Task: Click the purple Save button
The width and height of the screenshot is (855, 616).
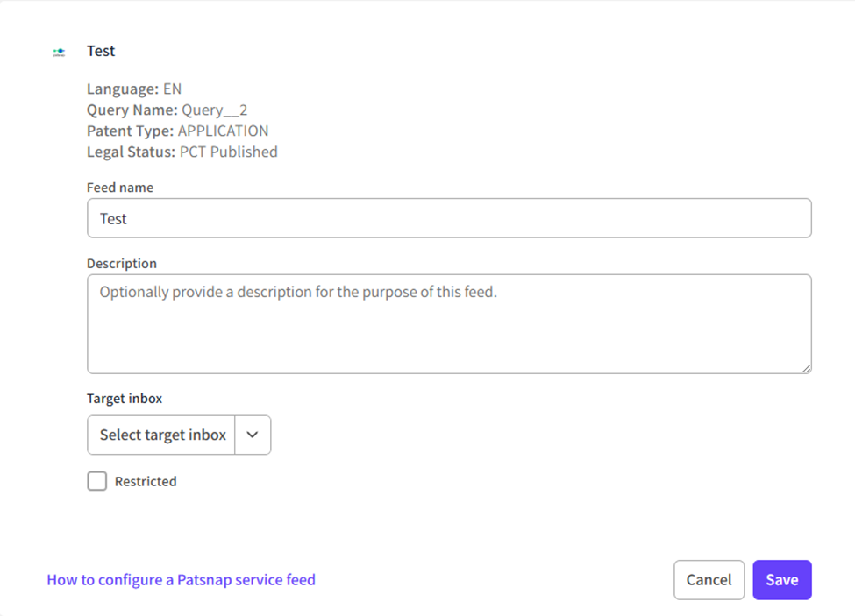Action: click(781, 580)
